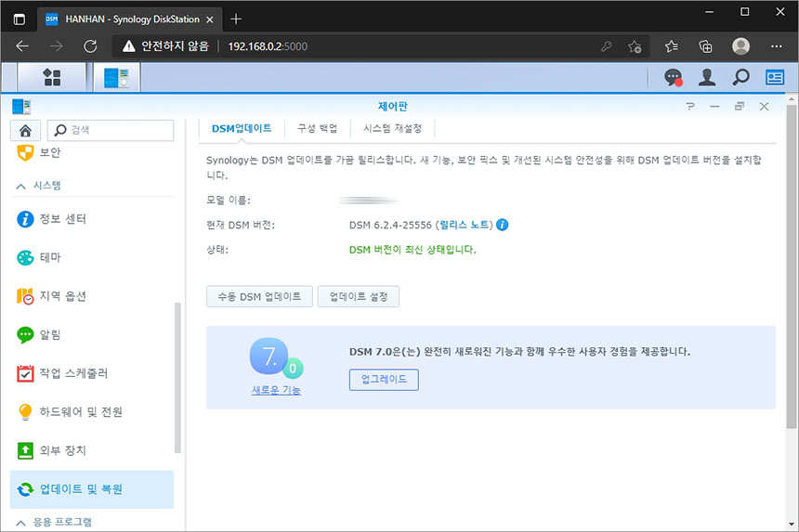Open DSM notifications speech bubble
The width and height of the screenshot is (799, 532).
click(x=674, y=77)
